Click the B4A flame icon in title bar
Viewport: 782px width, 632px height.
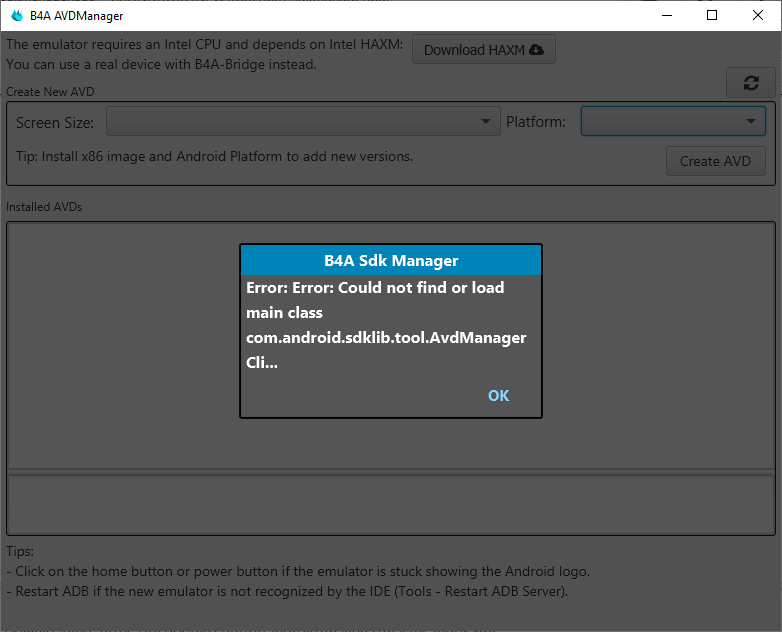(x=17, y=15)
